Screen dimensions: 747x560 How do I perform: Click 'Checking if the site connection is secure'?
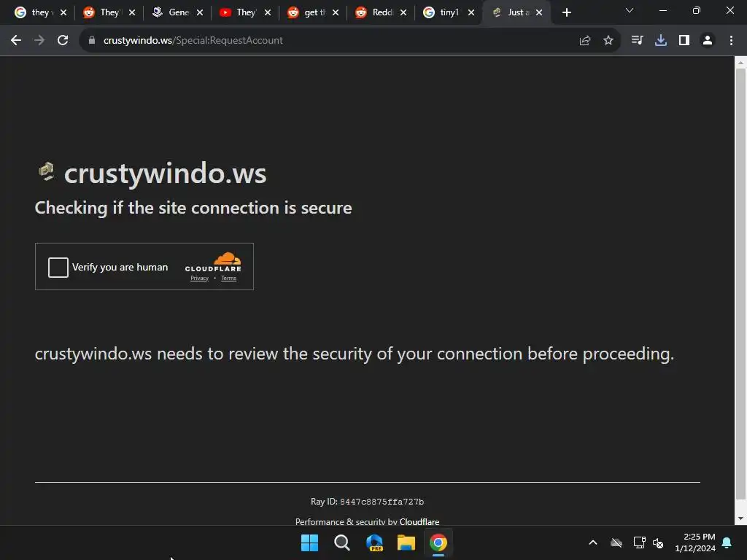[193, 208]
